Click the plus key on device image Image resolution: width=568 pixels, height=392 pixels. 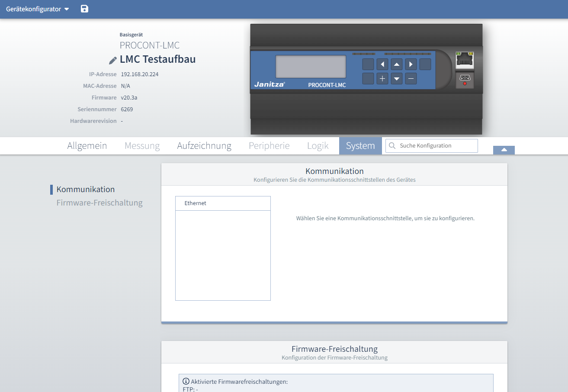(382, 78)
